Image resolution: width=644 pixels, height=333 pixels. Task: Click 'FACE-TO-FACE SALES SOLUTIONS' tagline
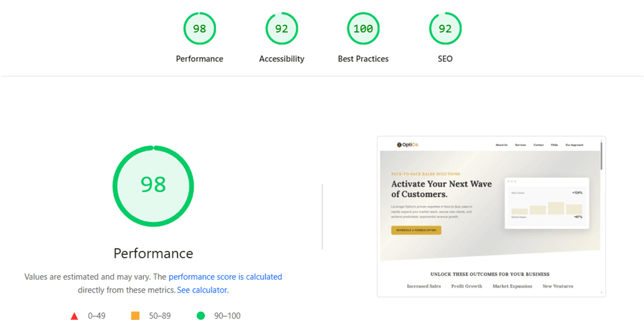(425, 174)
